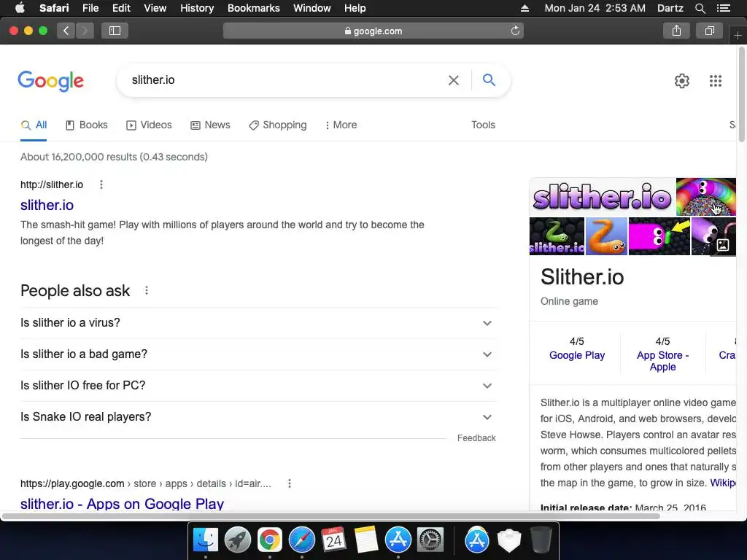747x560 pixels.
Task: Open the App Store - Apple rating link
Action: click(662, 361)
